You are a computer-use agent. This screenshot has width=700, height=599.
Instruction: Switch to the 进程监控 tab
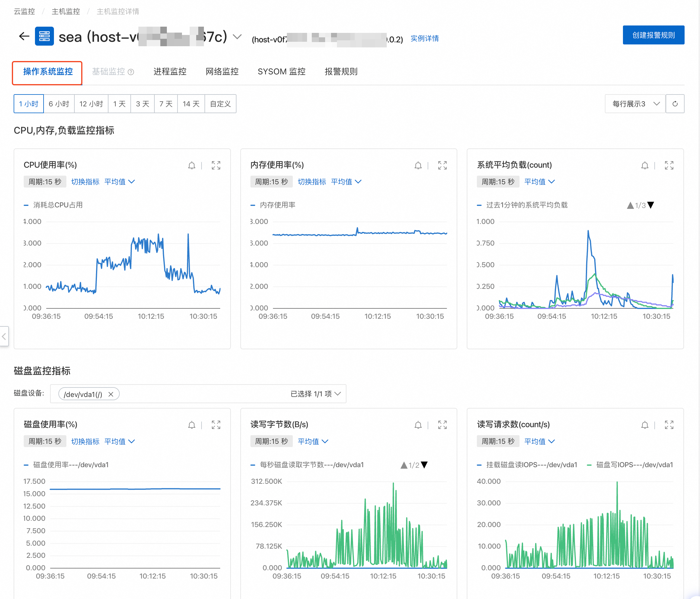click(x=170, y=72)
